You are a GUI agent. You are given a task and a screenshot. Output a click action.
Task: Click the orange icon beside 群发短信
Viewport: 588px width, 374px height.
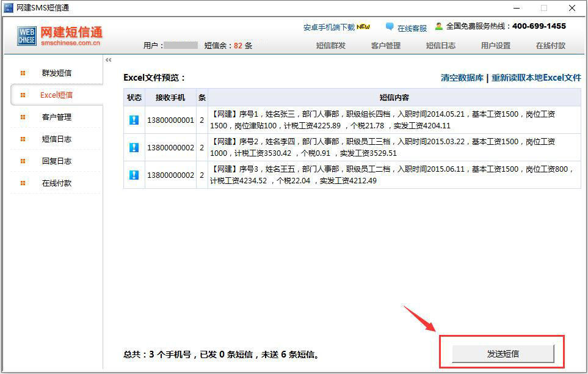coord(23,73)
